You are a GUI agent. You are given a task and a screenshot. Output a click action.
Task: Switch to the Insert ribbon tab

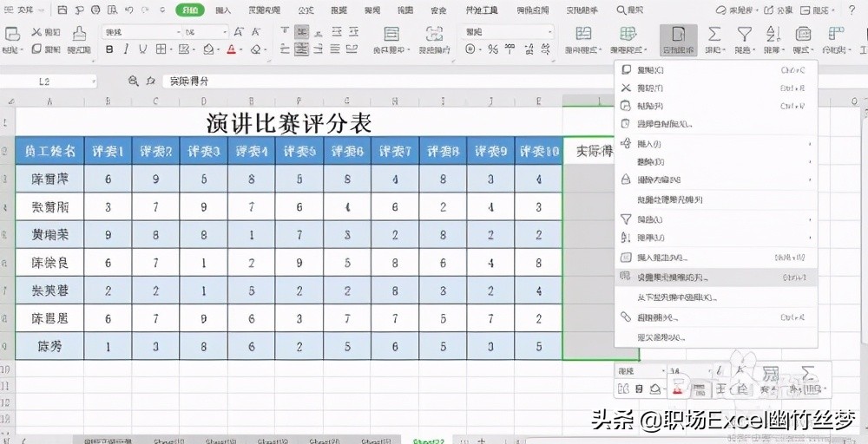pyautogui.click(x=223, y=10)
